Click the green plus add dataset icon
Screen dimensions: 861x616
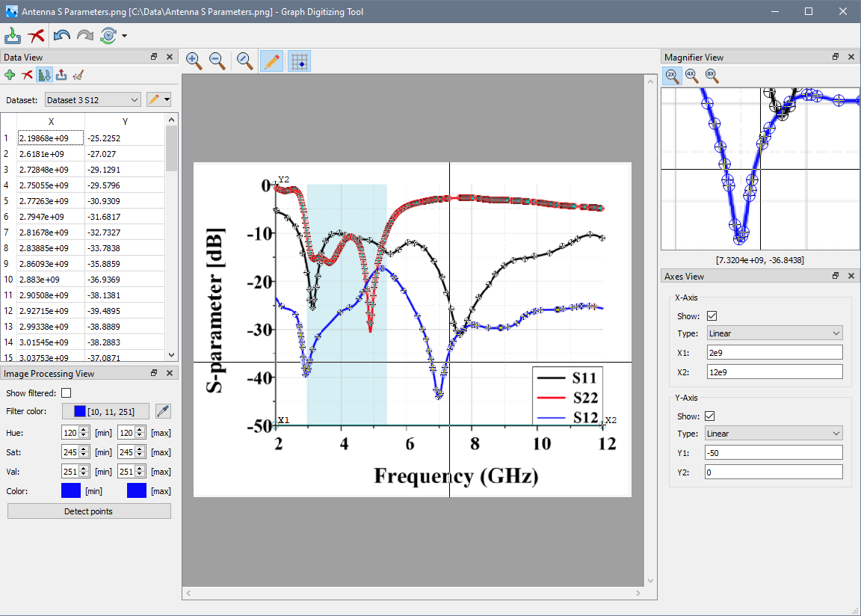tap(10, 75)
